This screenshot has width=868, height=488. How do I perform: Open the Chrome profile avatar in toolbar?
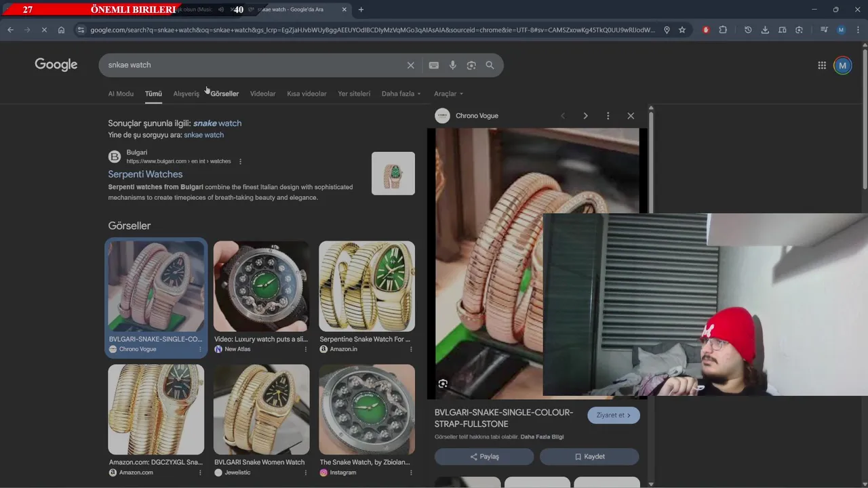point(841,30)
